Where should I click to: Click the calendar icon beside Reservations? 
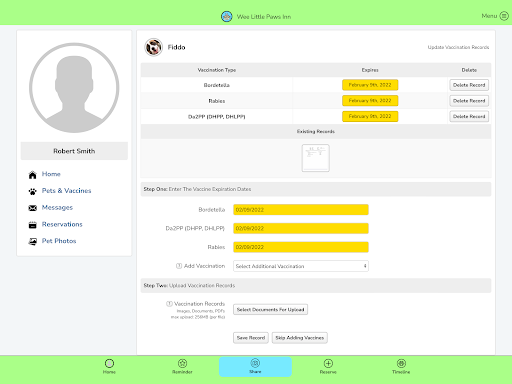(x=32, y=225)
